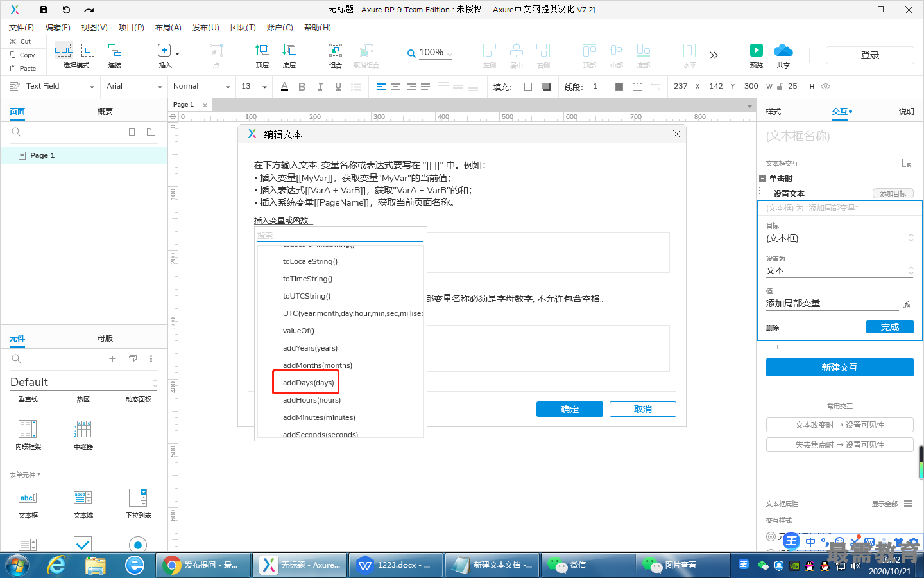
Task: Toggle bullet list formatting
Action: pyautogui.click(x=356, y=87)
